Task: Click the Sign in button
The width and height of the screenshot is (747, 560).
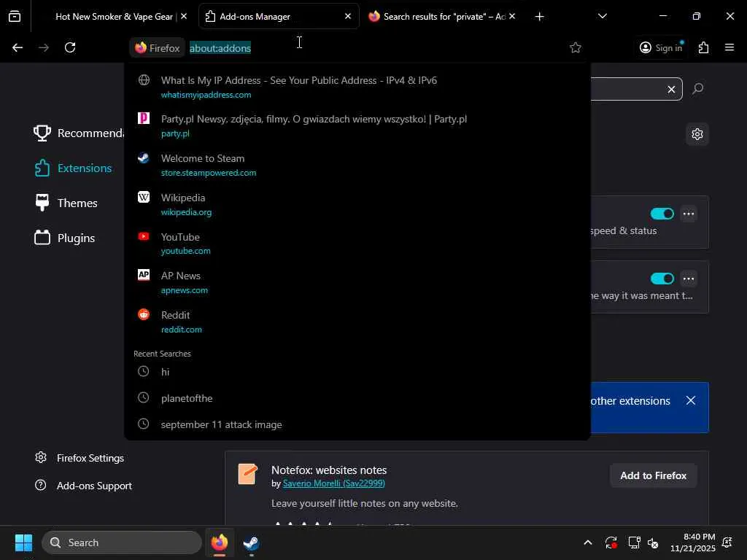Action: coord(661,47)
